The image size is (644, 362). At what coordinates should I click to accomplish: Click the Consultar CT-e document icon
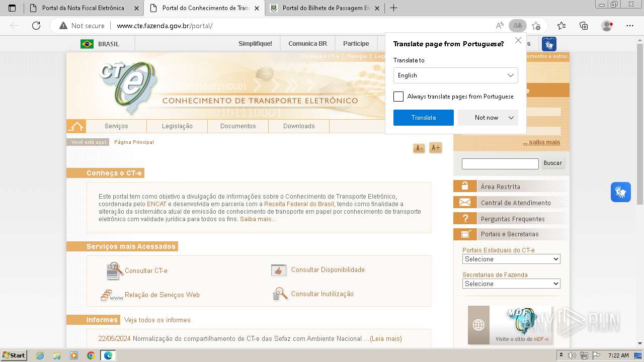pyautogui.click(x=114, y=271)
